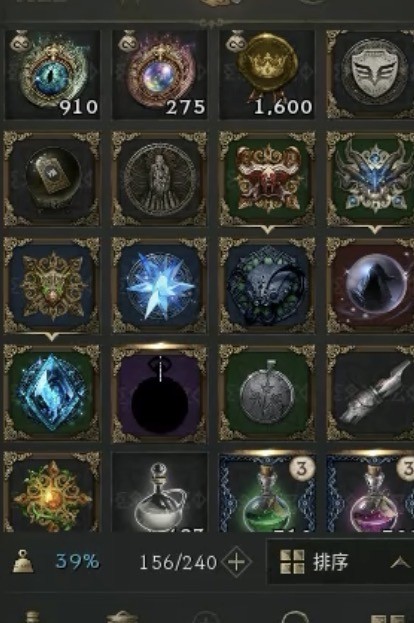Image resolution: width=414 pixels, height=623 pixels.
Task: Select the rainbow orb item showing 275
Action: [x=160, y=74]
